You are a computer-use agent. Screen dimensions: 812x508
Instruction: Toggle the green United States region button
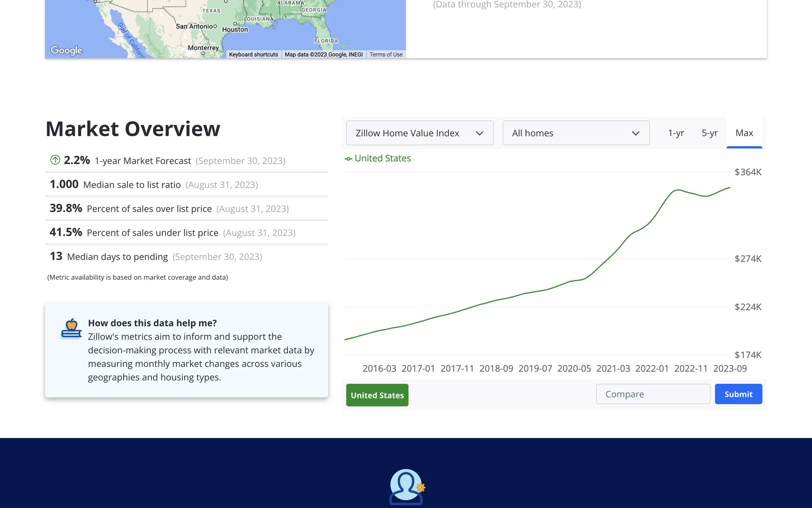(377, 395)
